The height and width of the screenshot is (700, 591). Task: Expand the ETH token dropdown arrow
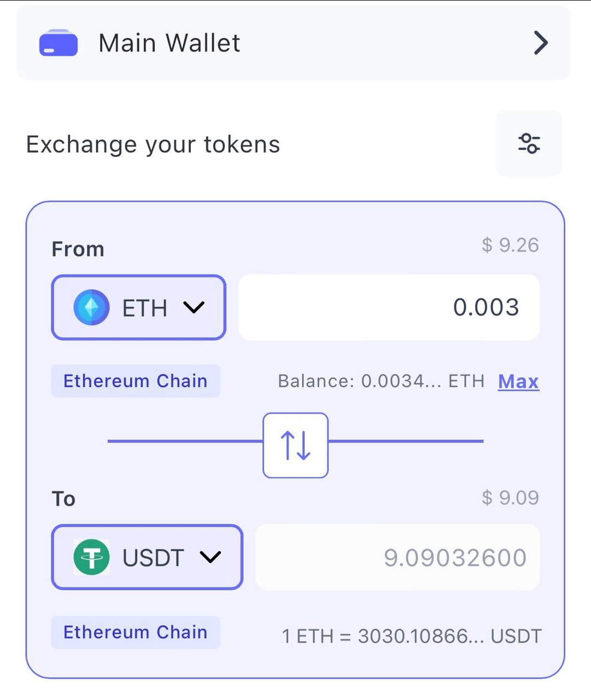click(x=194, y=308)
